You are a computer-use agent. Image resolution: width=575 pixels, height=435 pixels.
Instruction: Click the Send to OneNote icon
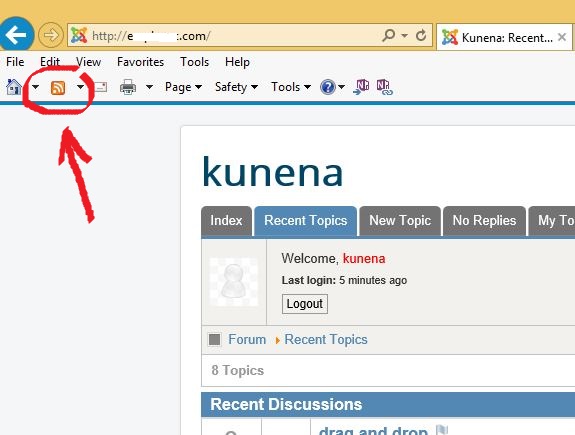(x=361, y=87)
